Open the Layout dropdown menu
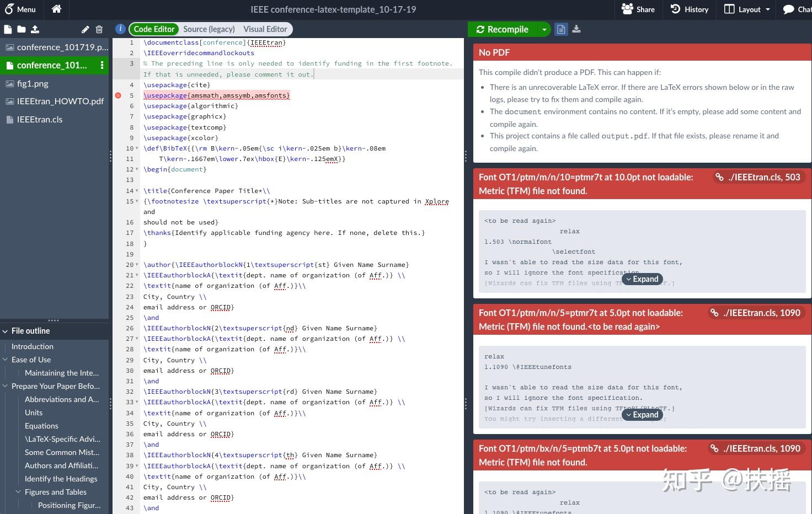The image size is (812, 514). click(x=746, y=9)
